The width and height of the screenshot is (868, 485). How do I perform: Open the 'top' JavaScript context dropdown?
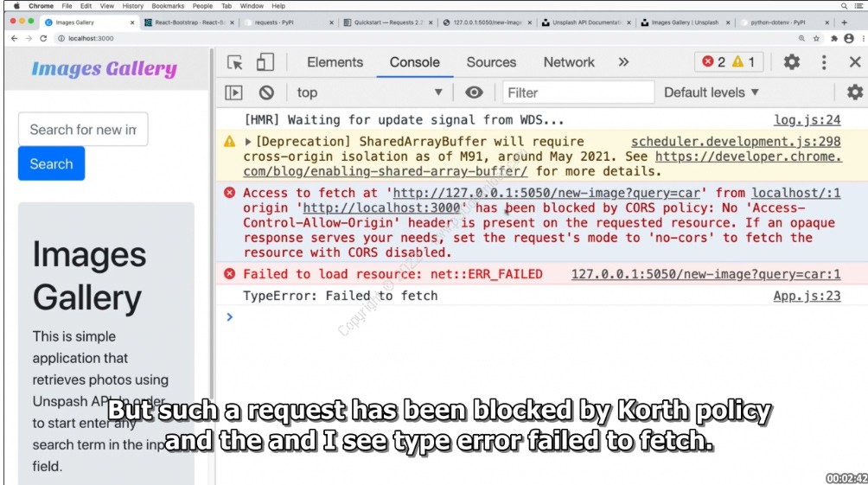coord(369,93)
